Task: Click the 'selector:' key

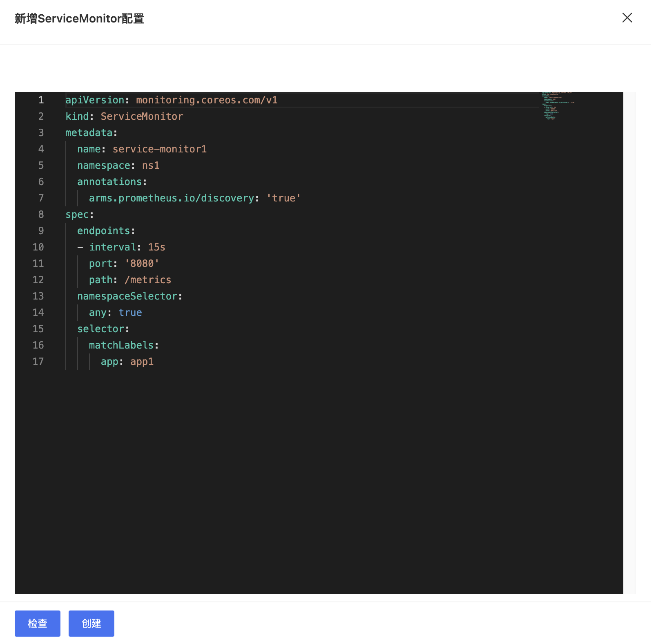Action: (103, 329)
